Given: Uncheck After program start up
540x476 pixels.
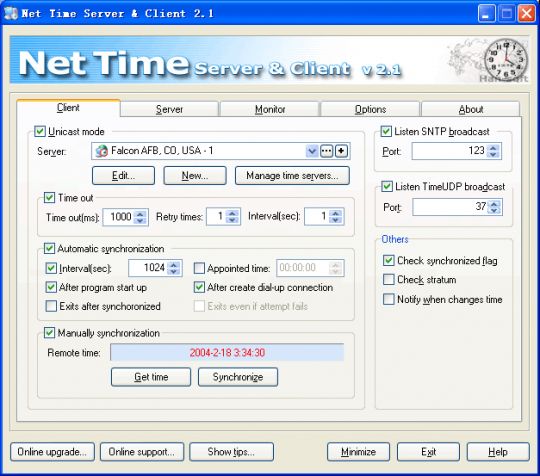Looking at the screenshot, I should (51, 287).
